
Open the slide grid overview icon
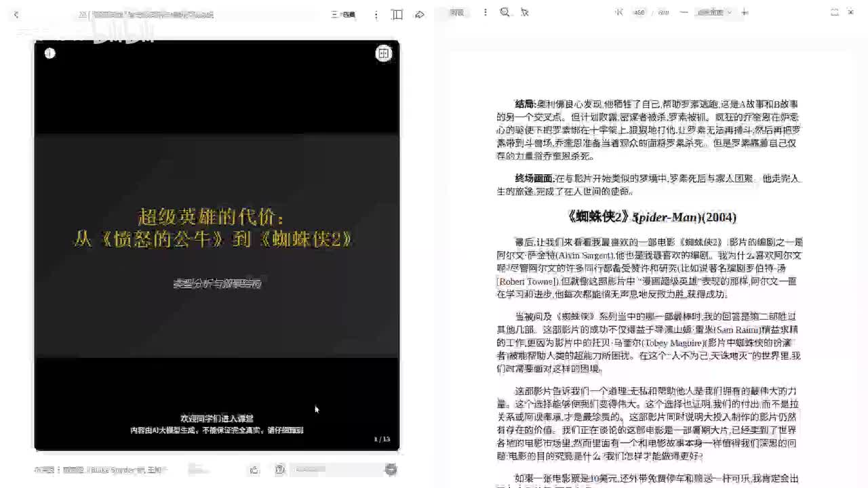[384, 54]
